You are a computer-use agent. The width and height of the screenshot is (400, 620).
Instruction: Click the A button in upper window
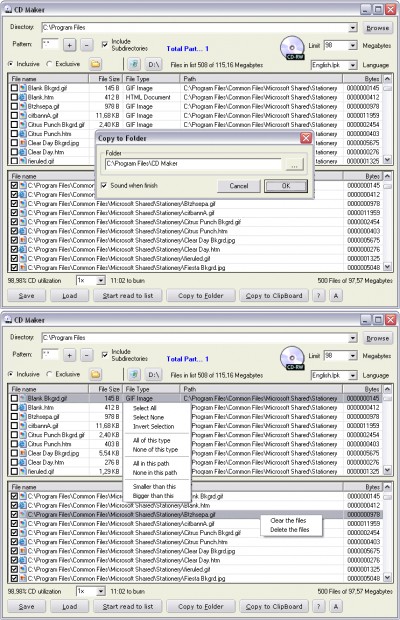pos(336,295)
